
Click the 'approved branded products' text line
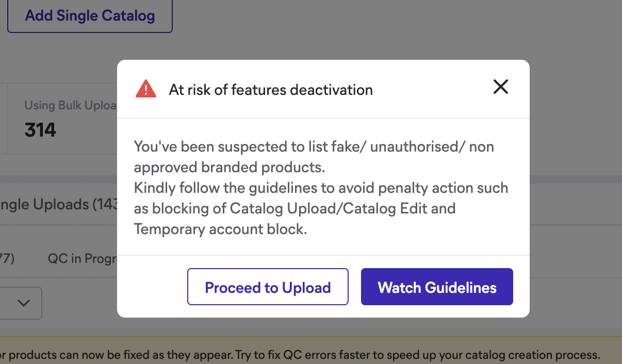point(230,167)
